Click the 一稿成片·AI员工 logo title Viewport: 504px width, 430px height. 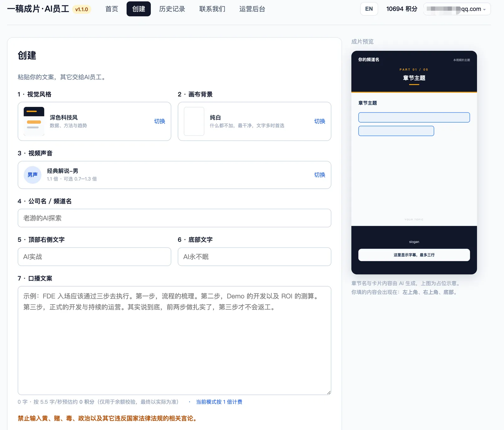point(38,9)
